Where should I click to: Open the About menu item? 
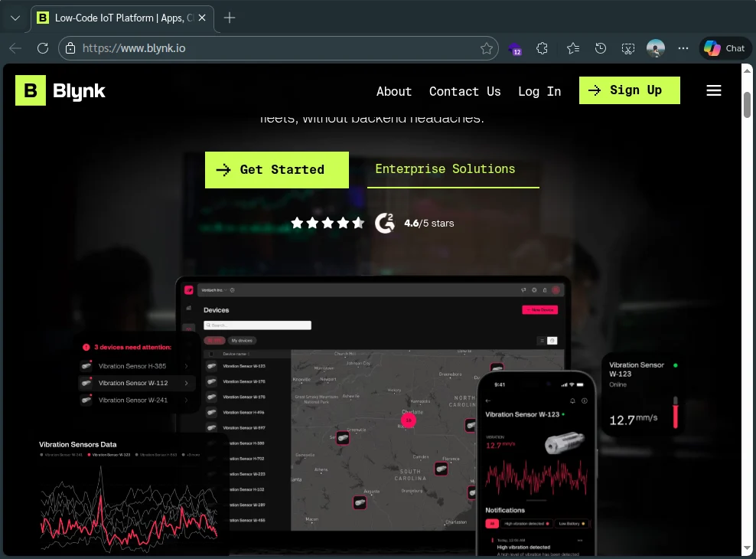394,91
